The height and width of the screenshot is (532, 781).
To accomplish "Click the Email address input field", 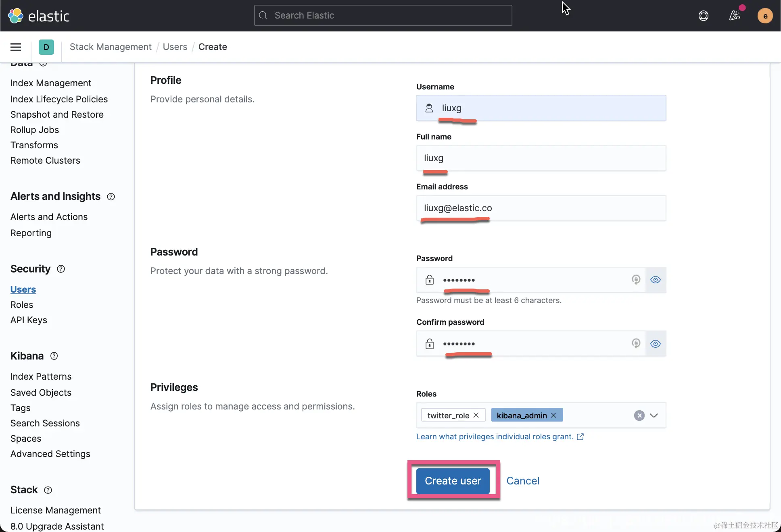I will tap(541, 208).
